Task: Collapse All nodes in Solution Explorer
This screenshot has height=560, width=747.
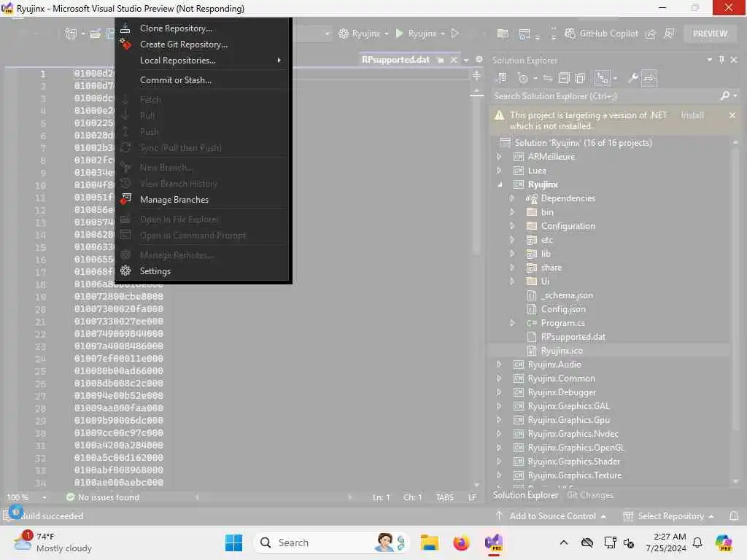Action: point(564,78)
